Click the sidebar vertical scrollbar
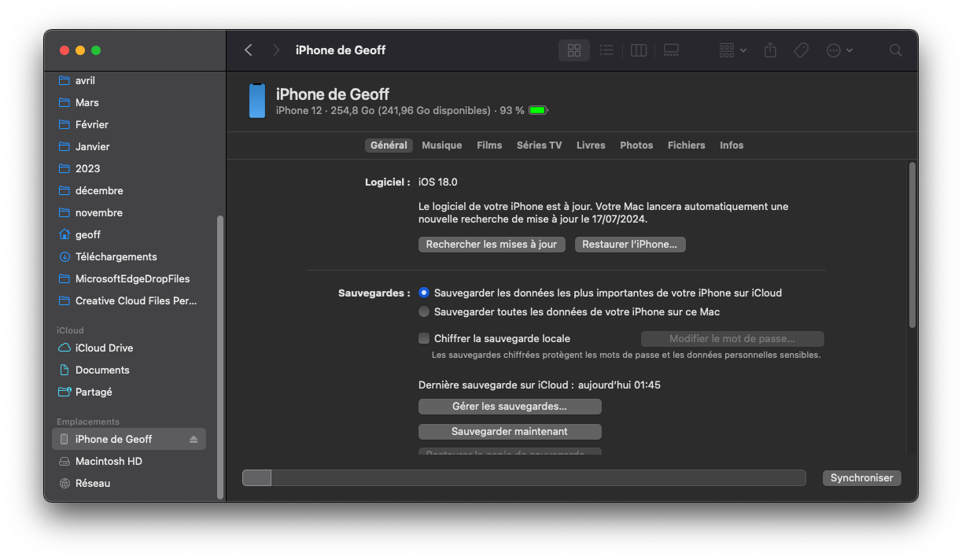 (x=220, y=357)
